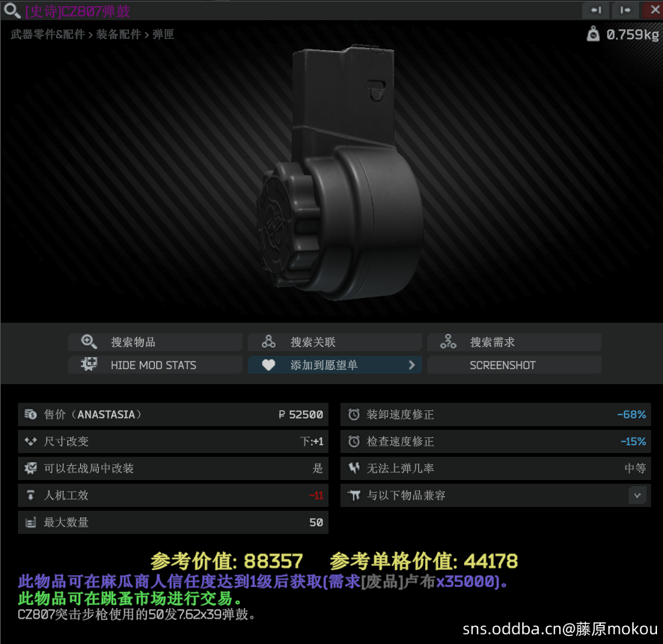The width and height of the screenshot is (663, 644).
Task: Select the 武器零件&配件 breadcrumb
Action: tap(48, 34)
